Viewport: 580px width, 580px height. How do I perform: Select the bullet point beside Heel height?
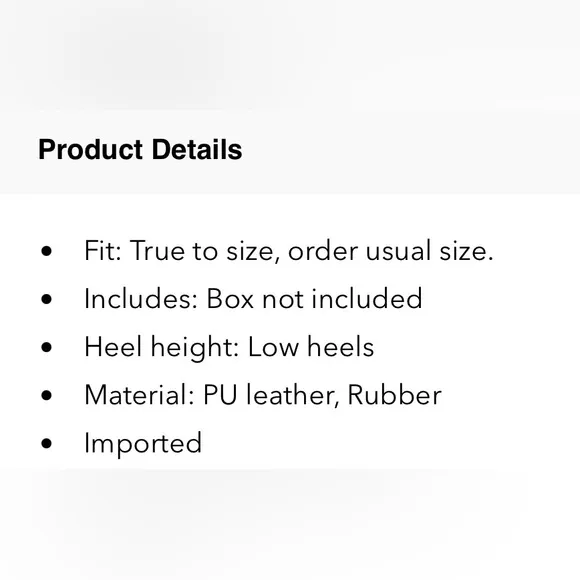(47, 347)
